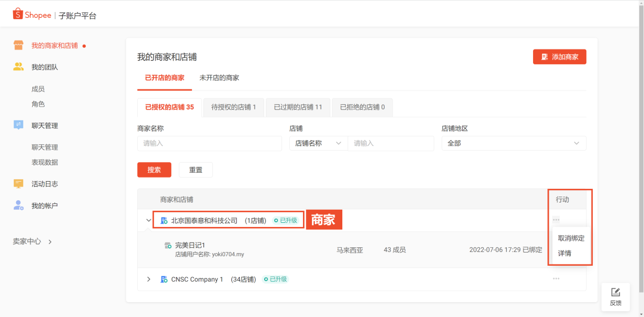Viewport: 644px width, 317px height.
Task: Click the 我的团队 team icon
Action: [x=18, y=67]
